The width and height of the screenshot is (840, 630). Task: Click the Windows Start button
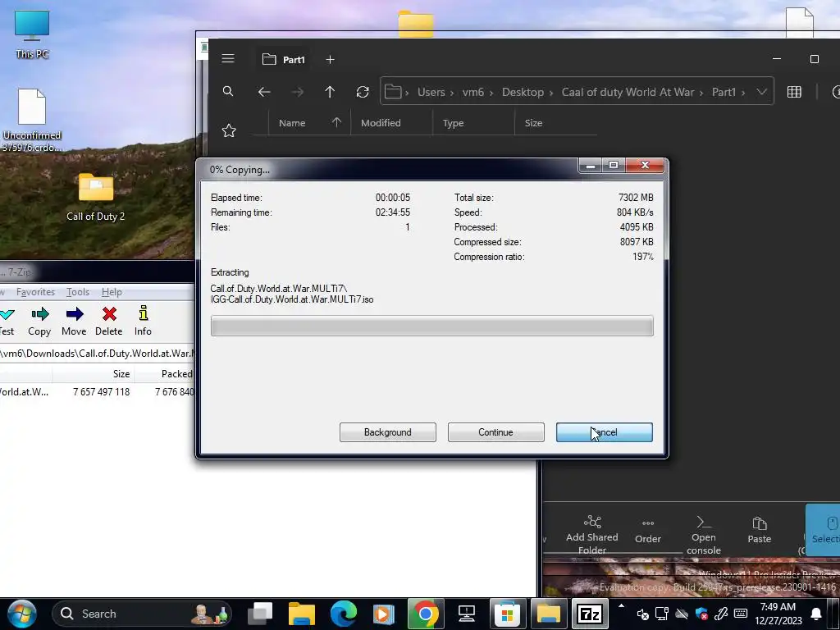coord(21,614)
